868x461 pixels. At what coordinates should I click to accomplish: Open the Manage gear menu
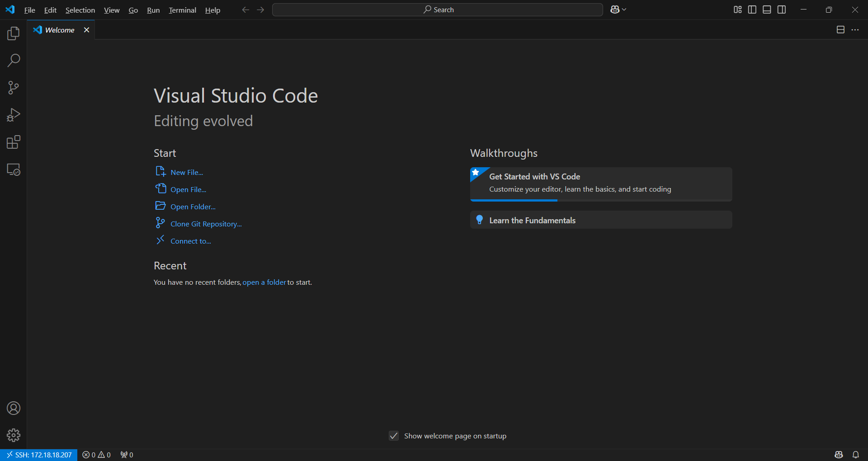click(14, 435)
